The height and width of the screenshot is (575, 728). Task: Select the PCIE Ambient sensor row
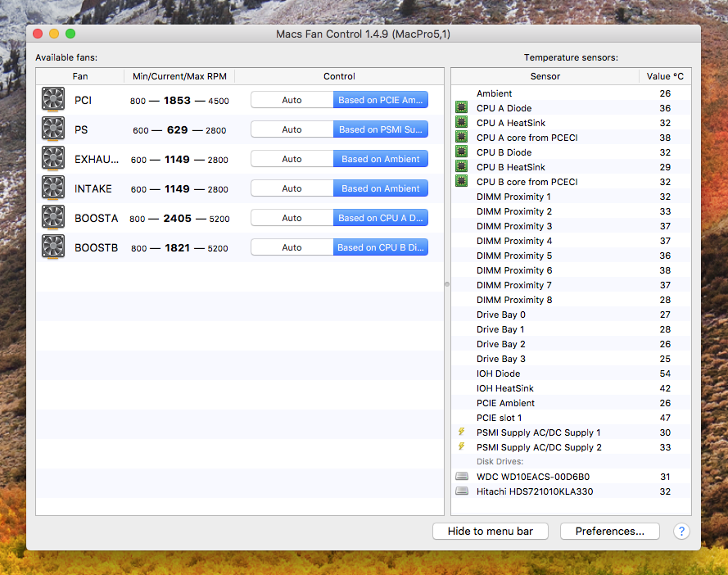click(x=571, y=403)
